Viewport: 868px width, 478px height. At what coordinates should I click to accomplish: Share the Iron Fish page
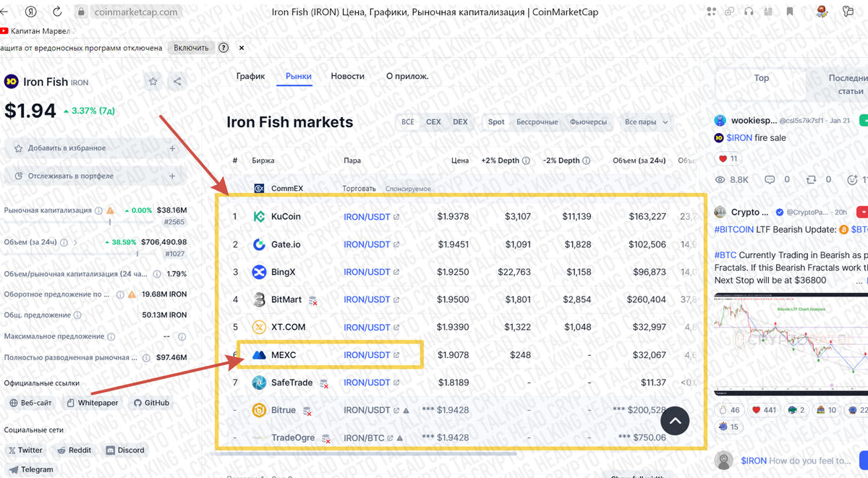coord(178,82)
